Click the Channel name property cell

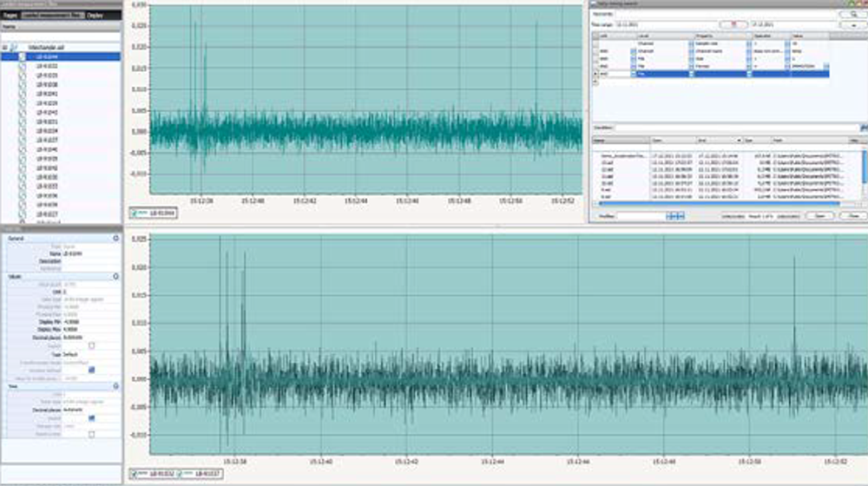tap(720, 51)
